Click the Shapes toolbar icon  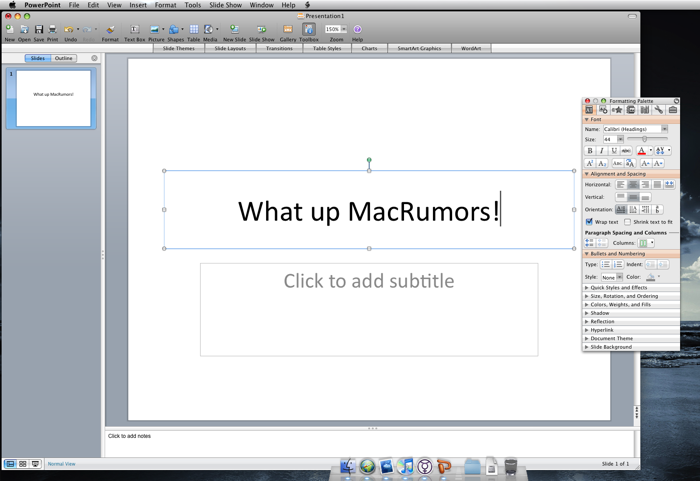click(x=174, y=29)
